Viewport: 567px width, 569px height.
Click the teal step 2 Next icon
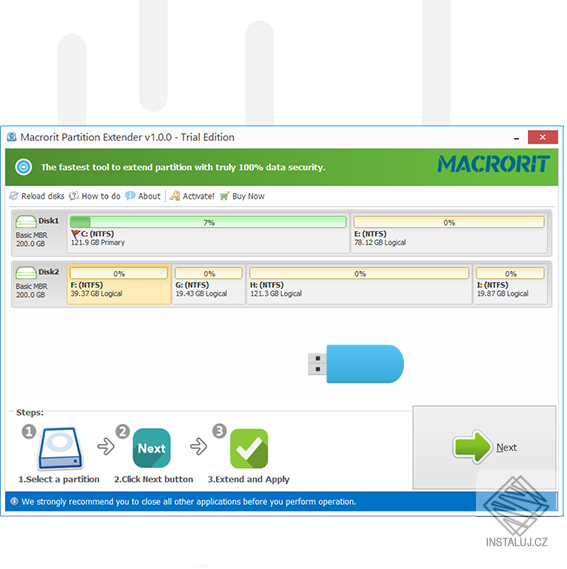pos(152,449)
